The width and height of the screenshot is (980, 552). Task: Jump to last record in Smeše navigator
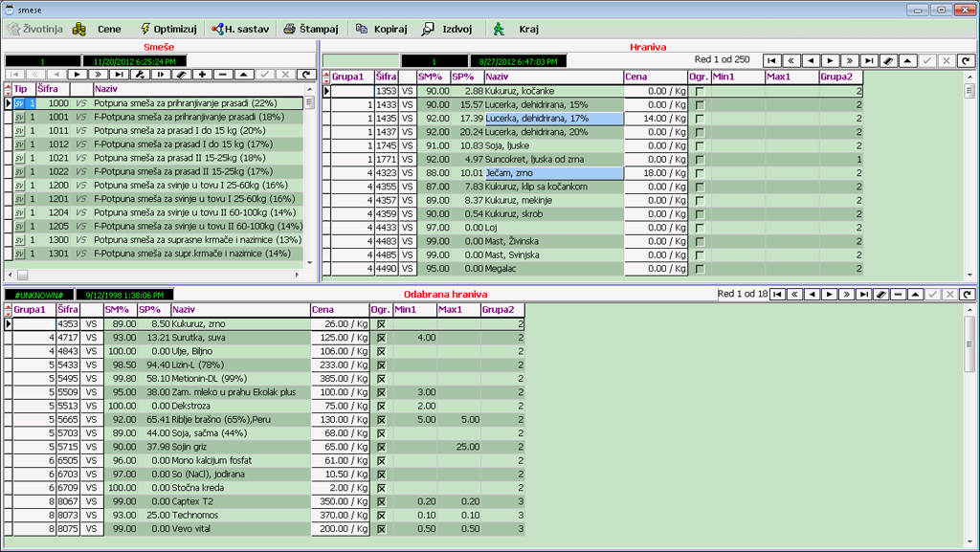(x=118, y=74)
